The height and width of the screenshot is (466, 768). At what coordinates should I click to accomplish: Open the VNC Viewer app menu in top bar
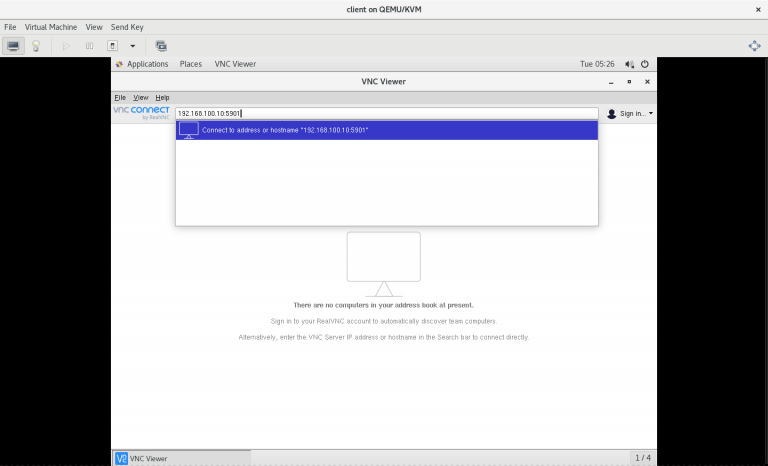(235, 64)
